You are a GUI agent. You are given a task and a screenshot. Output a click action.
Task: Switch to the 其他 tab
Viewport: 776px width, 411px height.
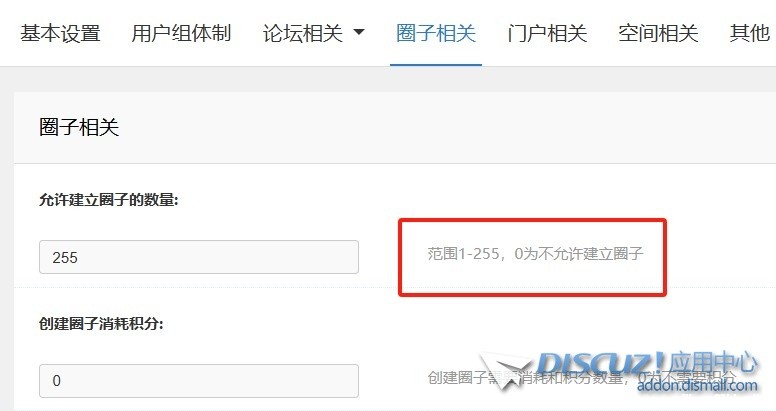click(x=749, y=34)
